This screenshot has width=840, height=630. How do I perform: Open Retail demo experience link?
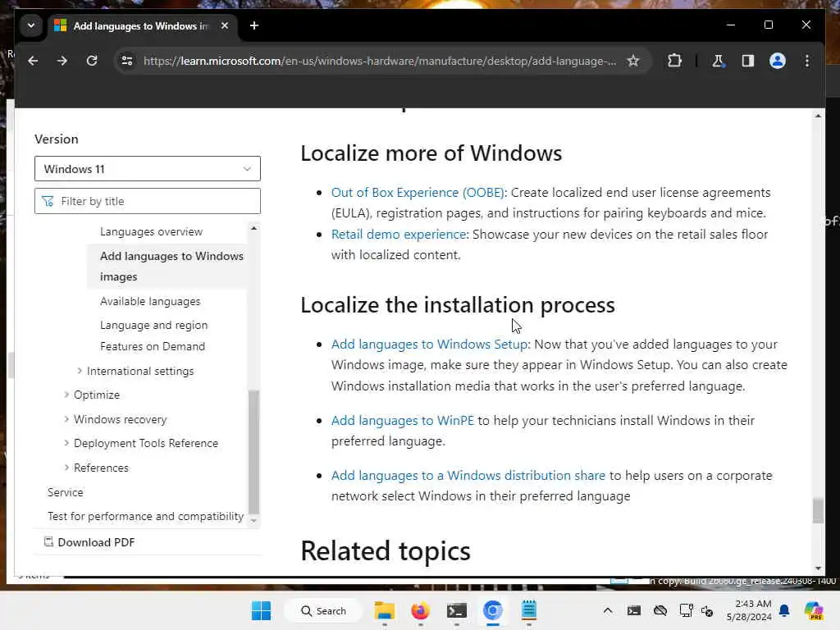(399, 234)
